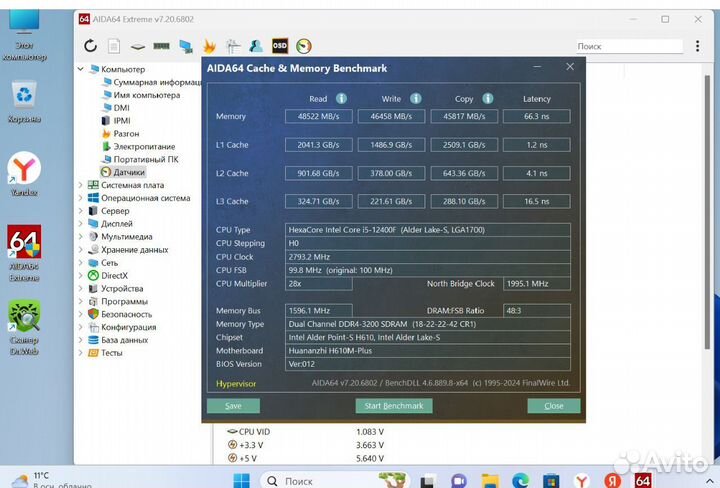720x488 pixels.
Task: Select the Разгон tree item
Action: (120, 134)
